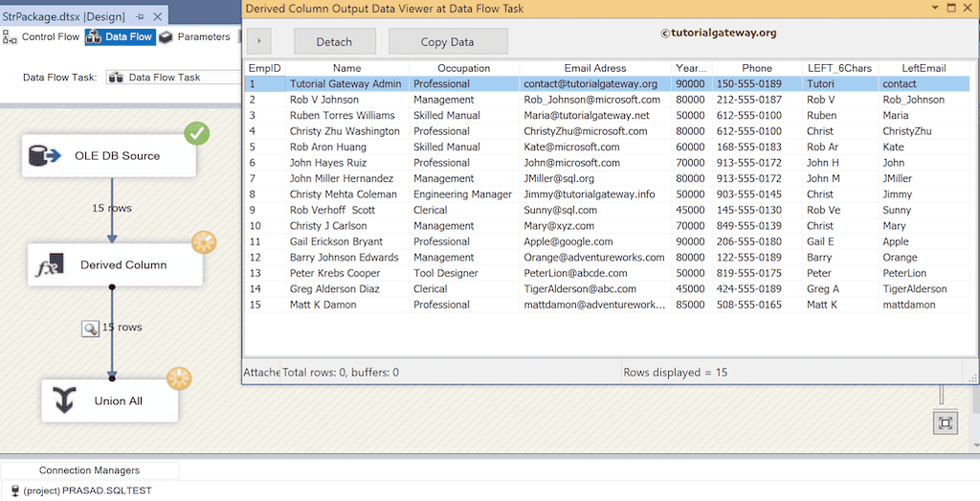Click the ChristyZhu@microsoft.com email cell
Viewport: 980px width, 501px height.
595,131
